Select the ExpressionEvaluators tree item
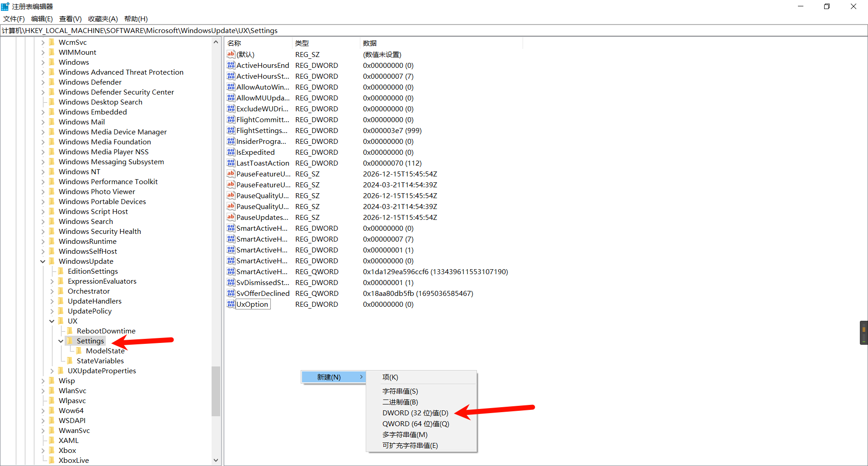This screenshot has height=466, width=868. 102,281
